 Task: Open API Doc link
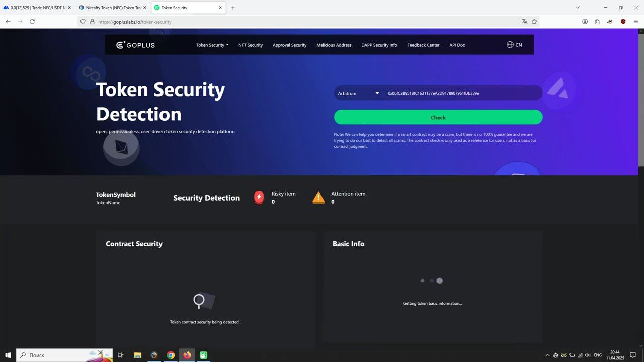tap(457, 45)
